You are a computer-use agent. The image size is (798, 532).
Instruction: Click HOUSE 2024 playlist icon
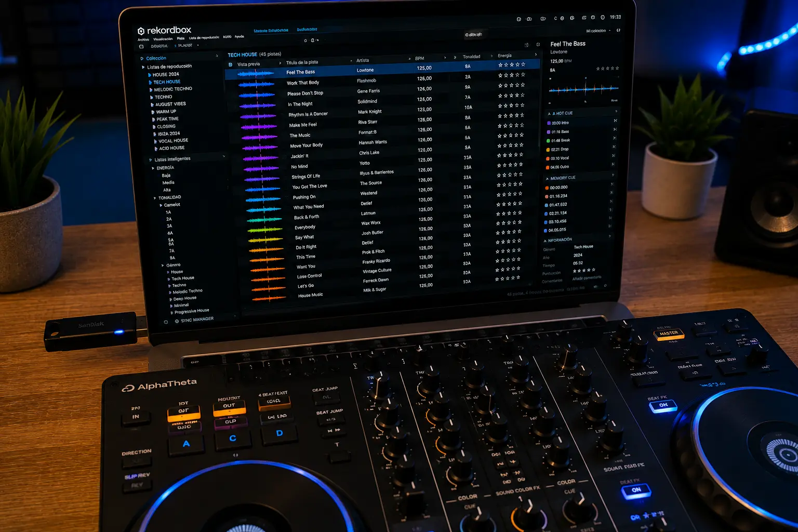[150, 75]
